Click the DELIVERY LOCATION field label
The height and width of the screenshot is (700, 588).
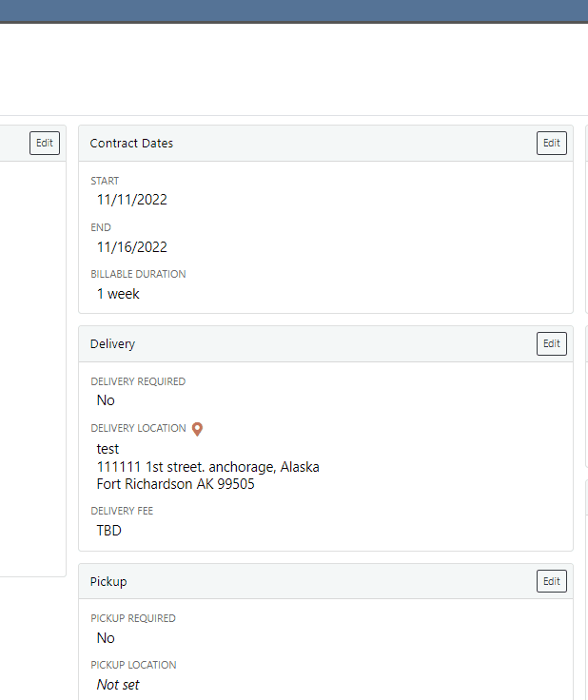[138, 429]
